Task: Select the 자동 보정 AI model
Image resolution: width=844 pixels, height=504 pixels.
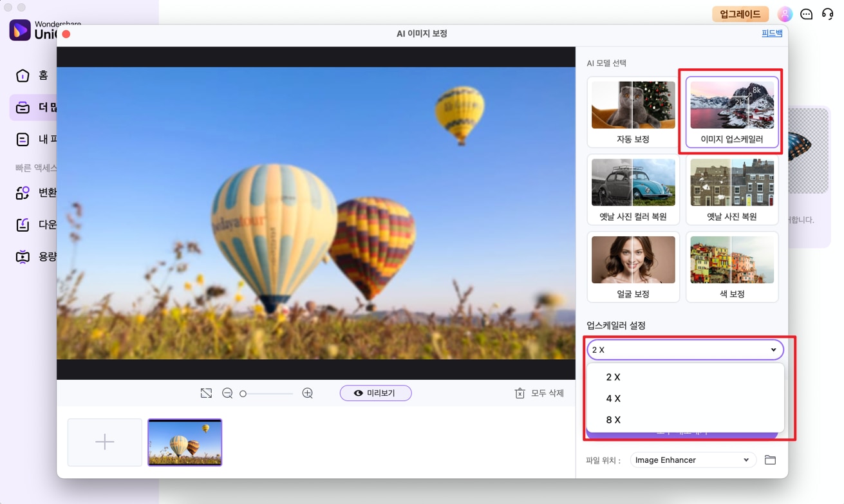Action: (633, 112)
